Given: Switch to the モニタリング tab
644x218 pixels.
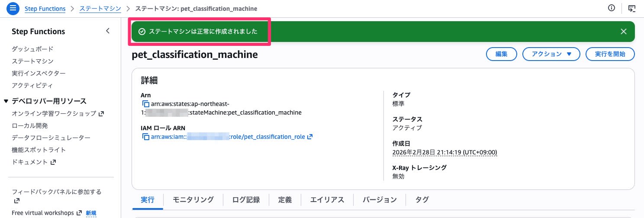Looking at the screenshot, I should pos(193,200).
